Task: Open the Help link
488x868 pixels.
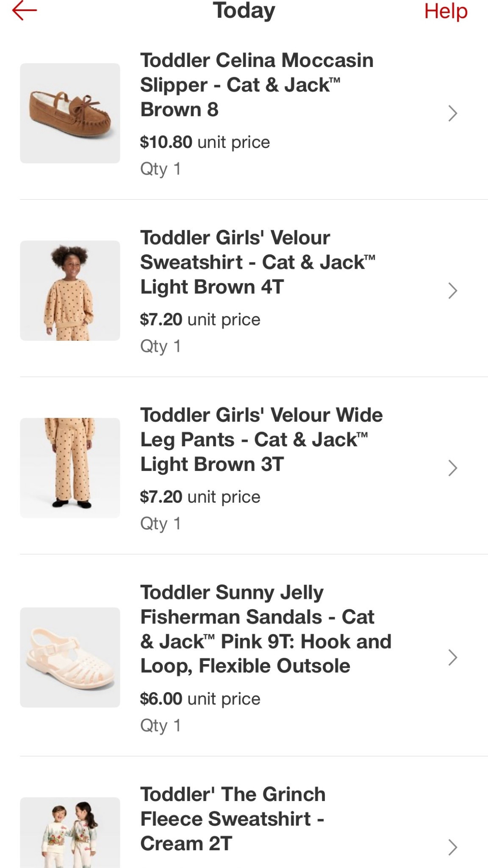Action: [x=446, y=11]
